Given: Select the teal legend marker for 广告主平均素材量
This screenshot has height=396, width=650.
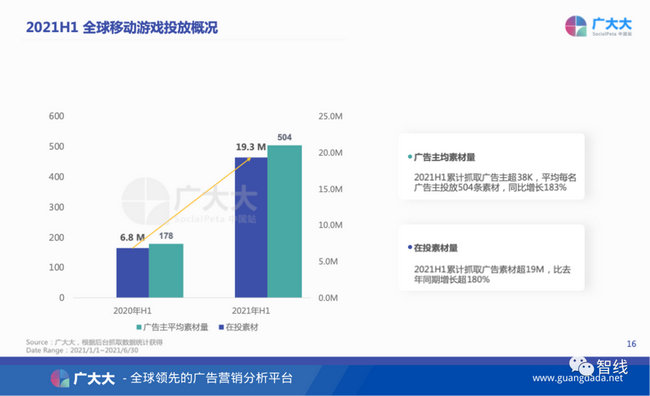Looking at the screenshot, I should click(139, 327).
